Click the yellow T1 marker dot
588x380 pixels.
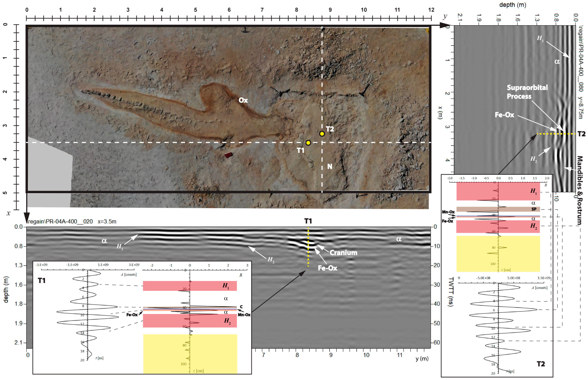[308, 143]
